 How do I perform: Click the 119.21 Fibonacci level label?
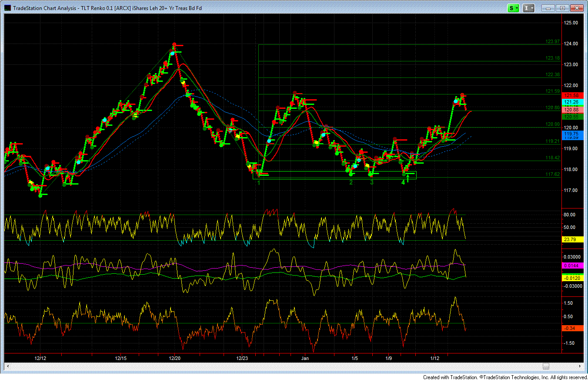point(552,141)
